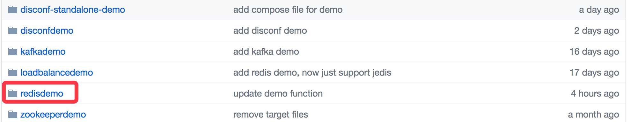Click the '16 days ago' timestamp
The height and width of the screenshot is (122, 644).
[594, 52]
